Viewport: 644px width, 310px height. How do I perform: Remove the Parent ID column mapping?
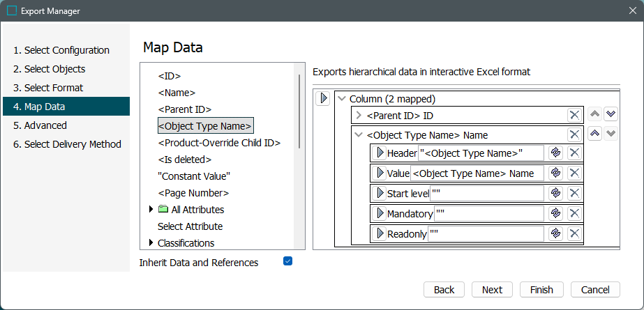[x=574, y=115]
